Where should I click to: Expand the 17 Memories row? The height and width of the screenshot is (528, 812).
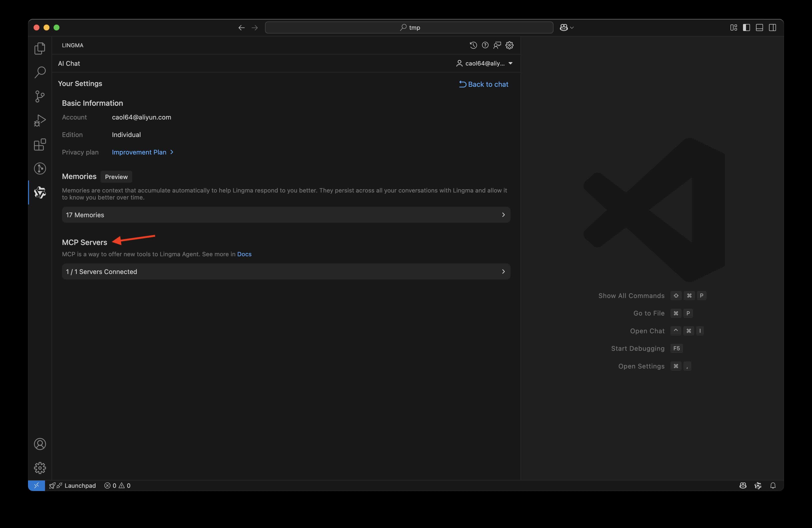286,215
